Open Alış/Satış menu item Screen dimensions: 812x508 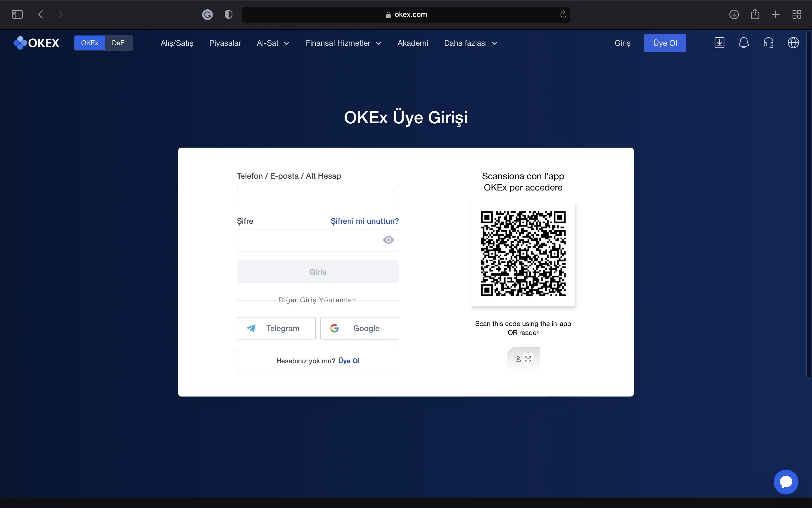[177, 43]
